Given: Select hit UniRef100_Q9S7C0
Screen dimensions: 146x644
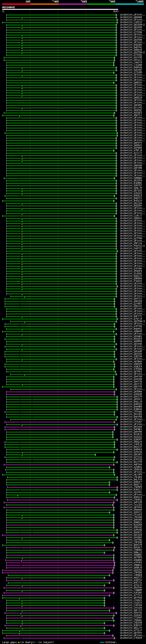Looking at the screenshot, I should pyautogui.click(x=131, y=299).
